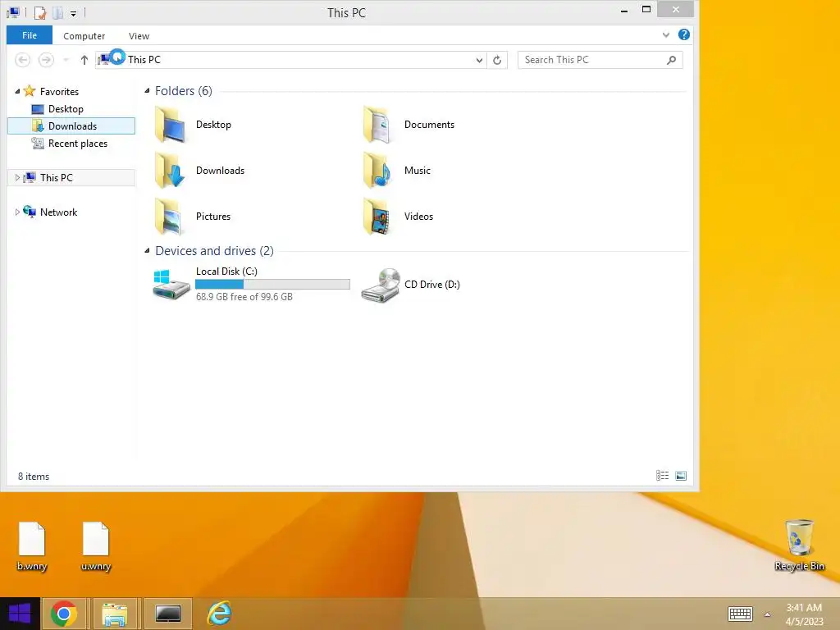Image resolution: width=840 pixels, height=630 pixels.
Task: Collapse the Devices and drives group
Action: [x=147, y=251]
